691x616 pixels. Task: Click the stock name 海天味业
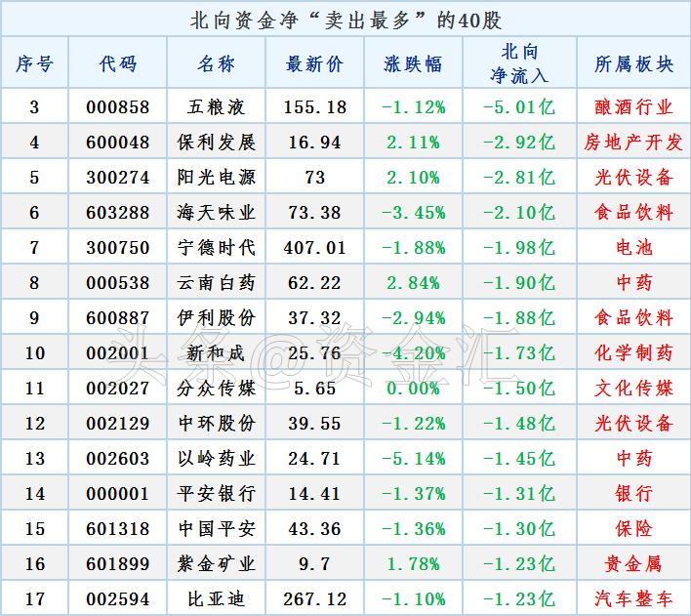point(216,213)
